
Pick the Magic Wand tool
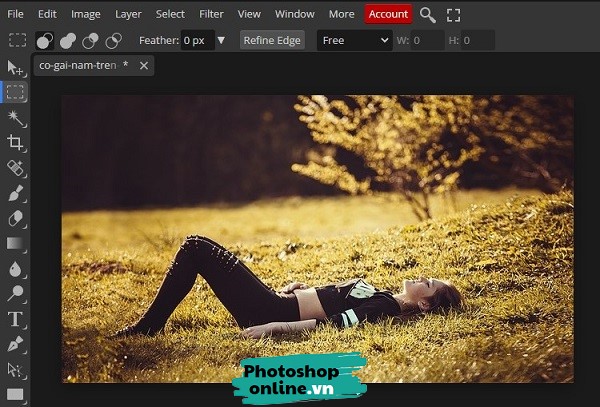click(15, 118)
